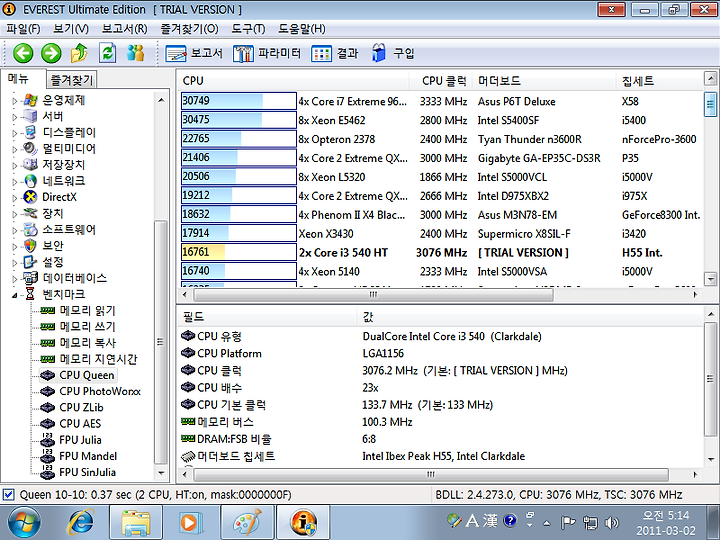Click the tree pane scroll-down arrow
The image size is (720, 540).
161,472
